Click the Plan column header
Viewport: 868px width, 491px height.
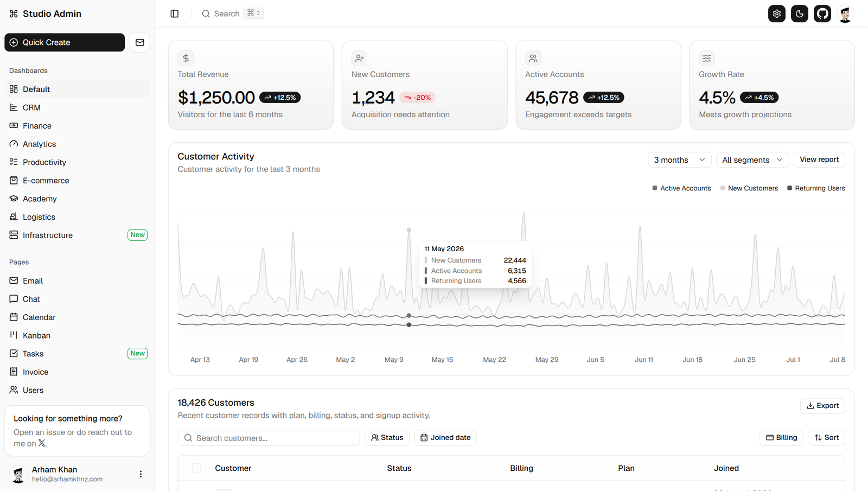pos(626,468)
